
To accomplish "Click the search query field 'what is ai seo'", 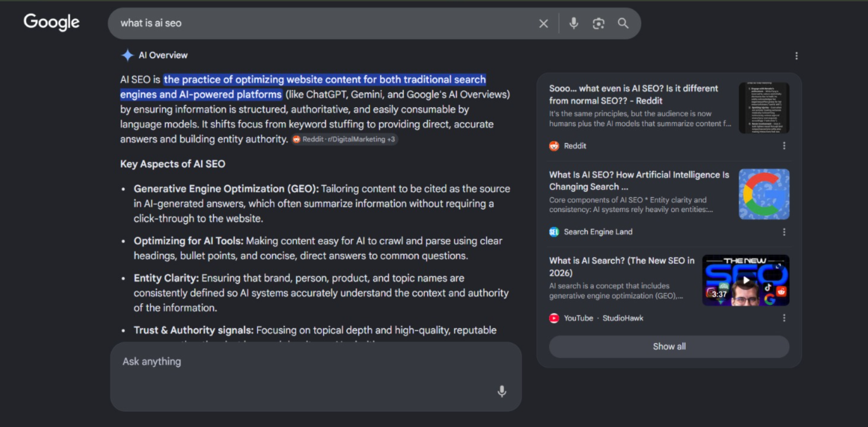I will 321,23.
